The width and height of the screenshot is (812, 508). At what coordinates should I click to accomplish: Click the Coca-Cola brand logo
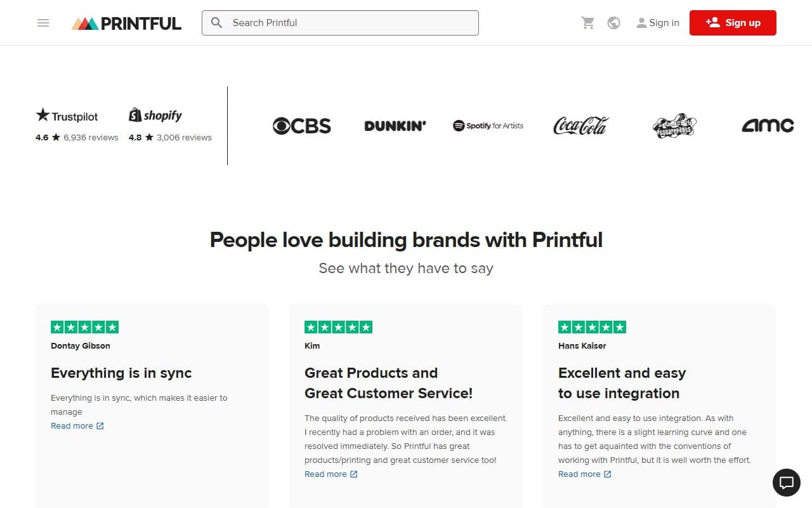click(x=580, y=126)
